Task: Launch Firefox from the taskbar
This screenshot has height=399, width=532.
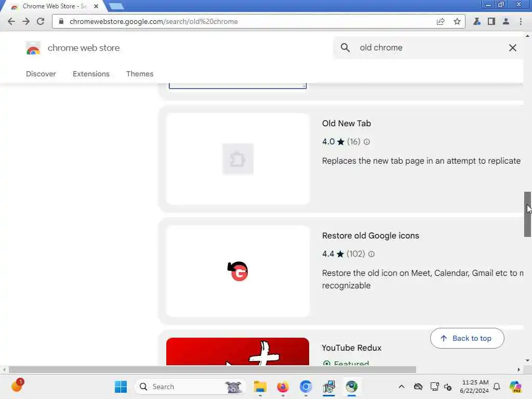Action: 283,387
